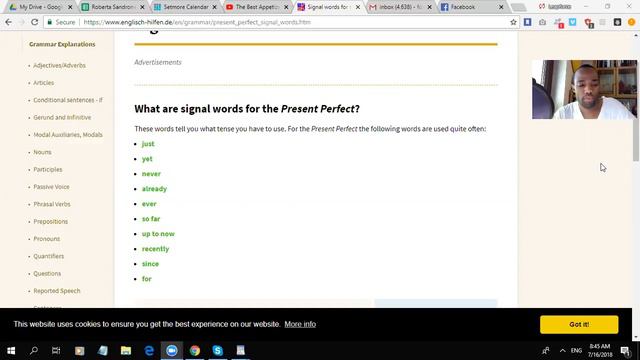Click the signal word 'just'
This screenshot has width=640, height=360.
click(x=148, y=144)
